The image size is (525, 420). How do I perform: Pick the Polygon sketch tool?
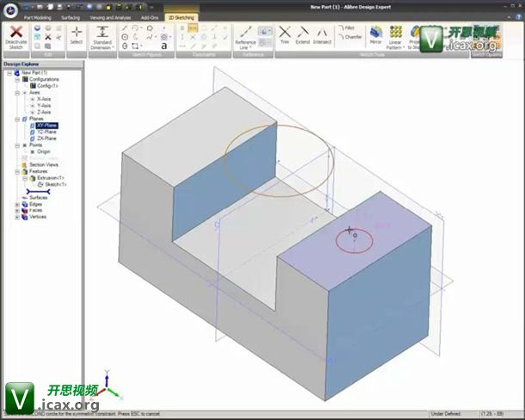[164, 37]
